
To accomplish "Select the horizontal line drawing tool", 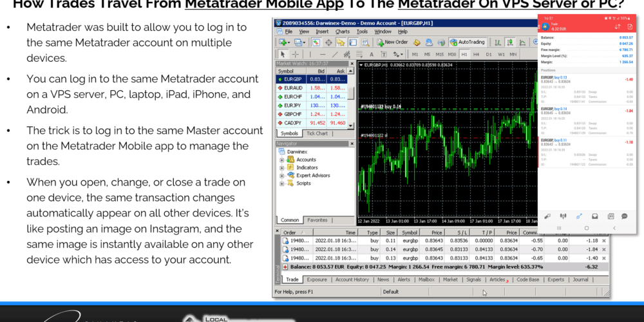I will (323, 54).
